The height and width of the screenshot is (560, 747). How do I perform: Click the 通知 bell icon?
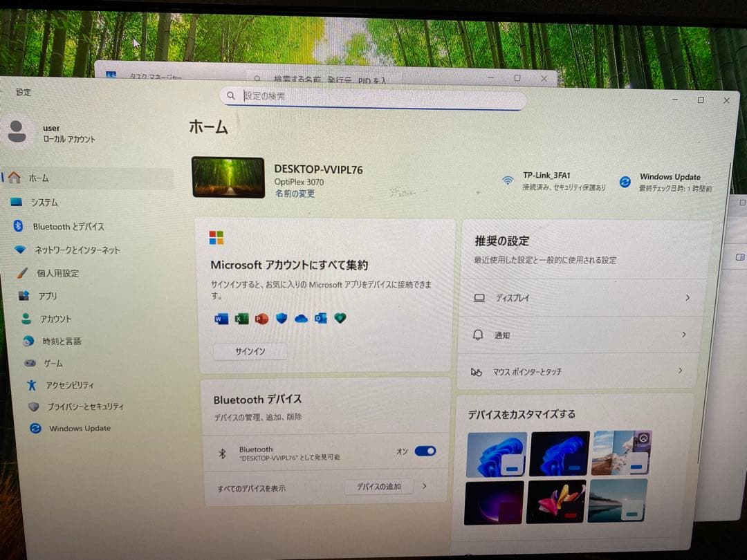click(478, 335)
